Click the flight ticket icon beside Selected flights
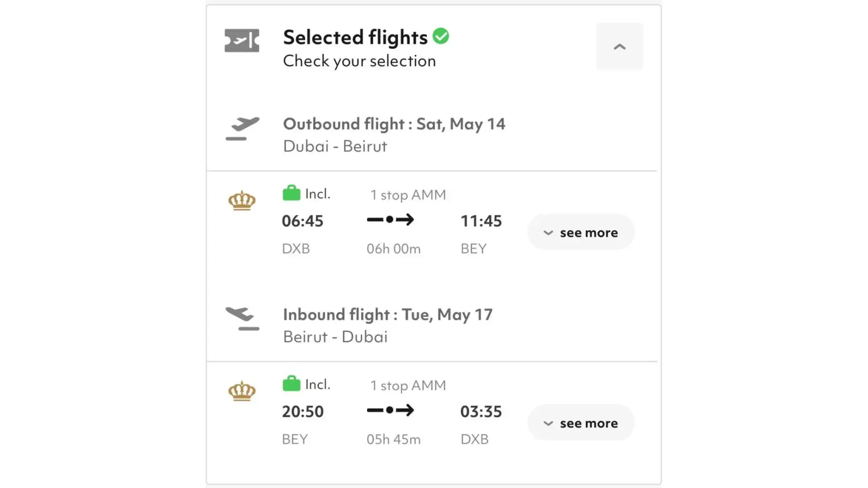Screen dimensions: 868x488 (x=242, y=41)
